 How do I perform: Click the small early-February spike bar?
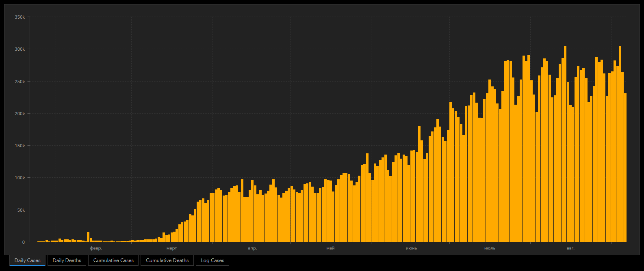88,237
